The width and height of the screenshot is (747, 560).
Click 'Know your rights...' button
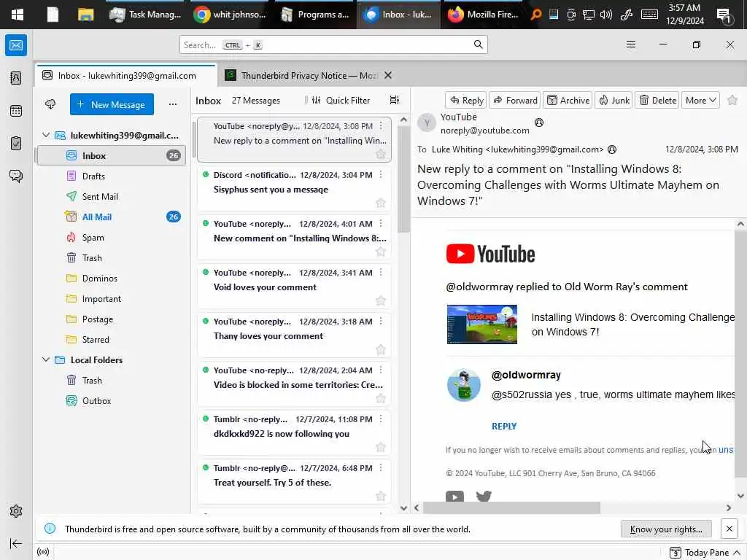(666, 529)
